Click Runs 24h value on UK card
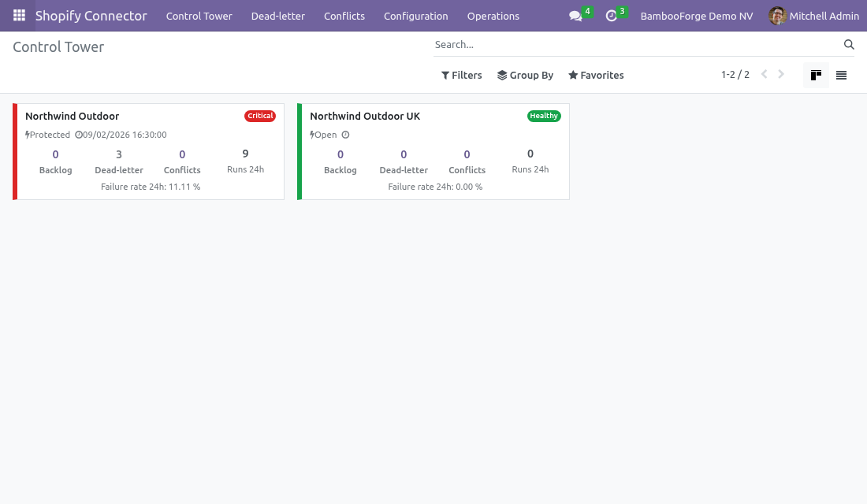This screenshot has width=867, height=504. click(x=530, y=154)
